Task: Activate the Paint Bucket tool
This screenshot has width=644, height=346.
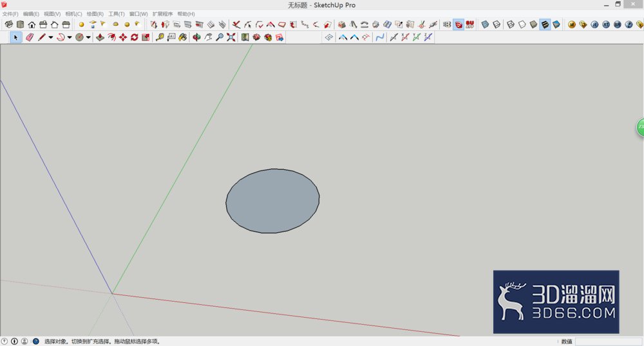Action: [183, 37]
